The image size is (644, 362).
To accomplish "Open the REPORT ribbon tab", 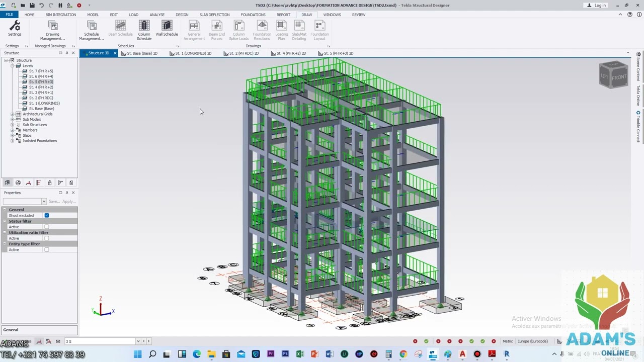I will 283,15.
